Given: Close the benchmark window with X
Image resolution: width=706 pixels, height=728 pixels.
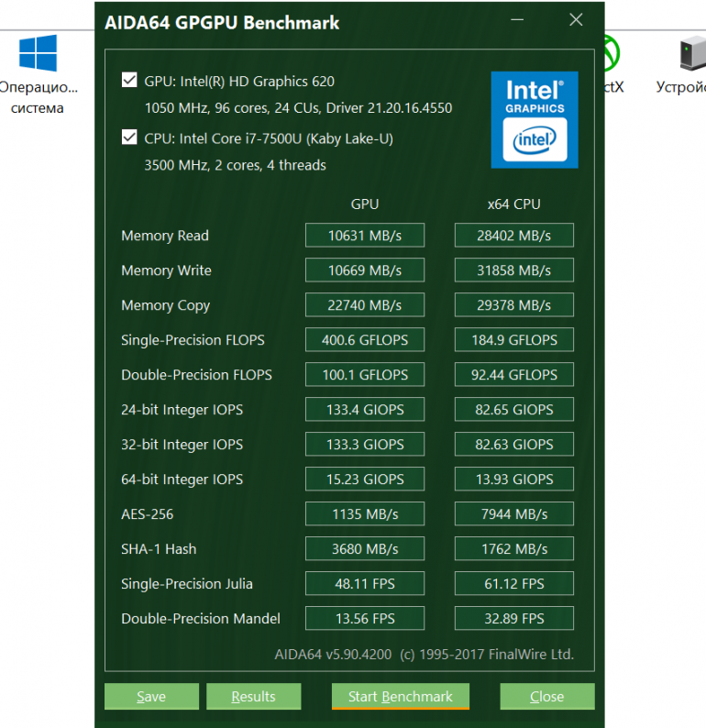Looking at the screenshot, I should click(576, 20).
